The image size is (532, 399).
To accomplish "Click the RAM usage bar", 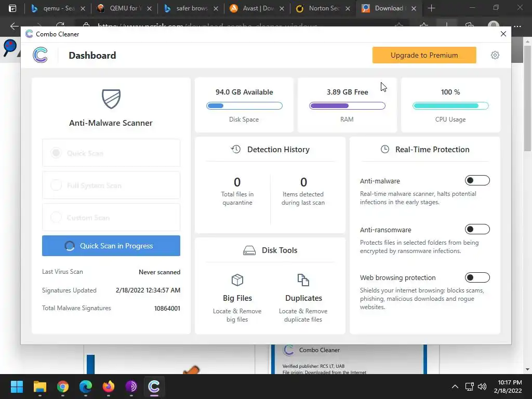I will click(347, 106).
